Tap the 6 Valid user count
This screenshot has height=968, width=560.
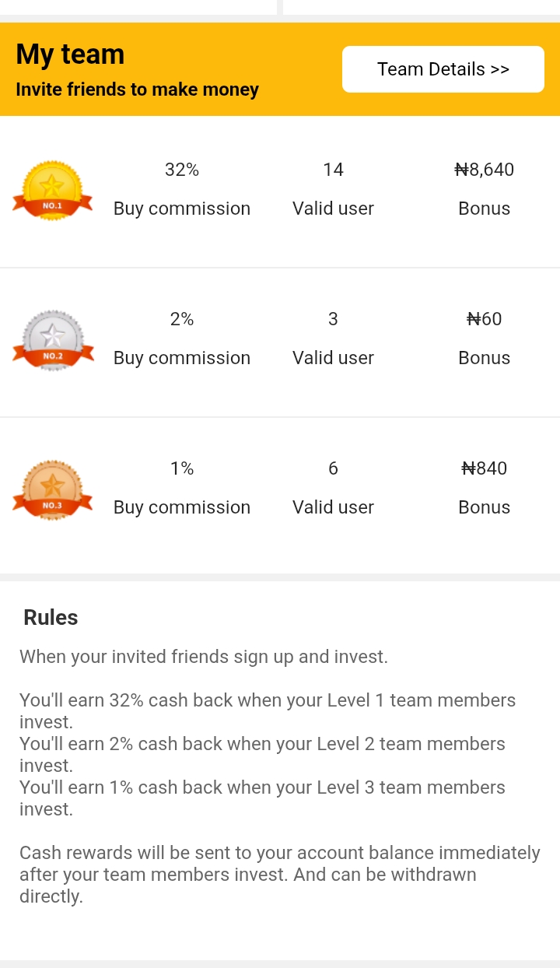point(333,468)
